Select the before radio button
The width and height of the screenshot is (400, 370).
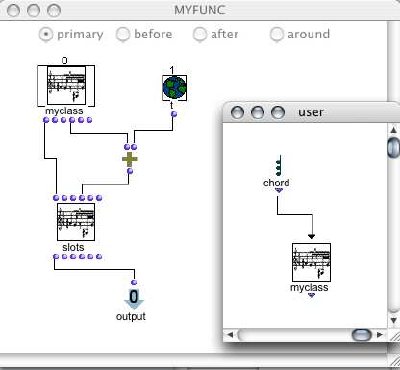123,34
